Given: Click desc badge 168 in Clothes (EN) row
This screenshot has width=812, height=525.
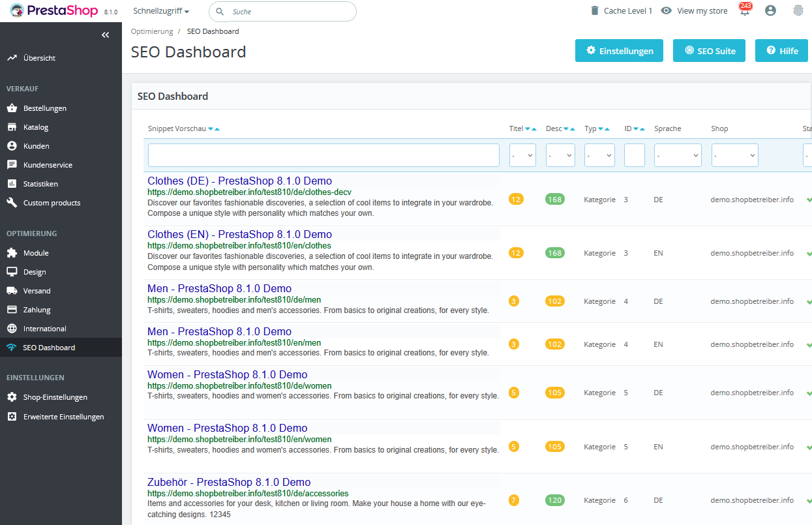Looking at the screenshot, I should (x=555, y=252).
